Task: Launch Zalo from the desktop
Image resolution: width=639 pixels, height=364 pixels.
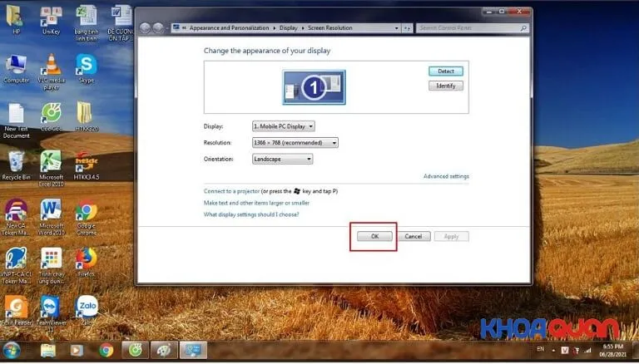Action: pyautogui.click(x=86, y=307)
